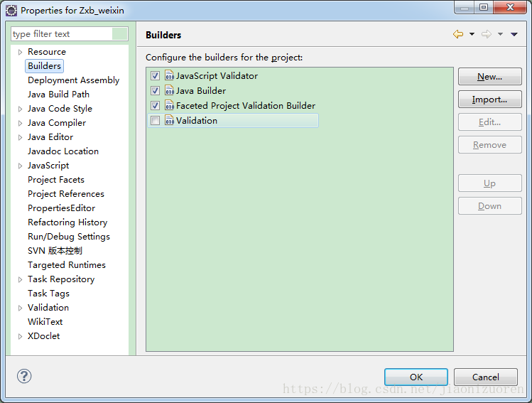Click the Validation builder file icon
532x403 pixels.
(169, 120)
